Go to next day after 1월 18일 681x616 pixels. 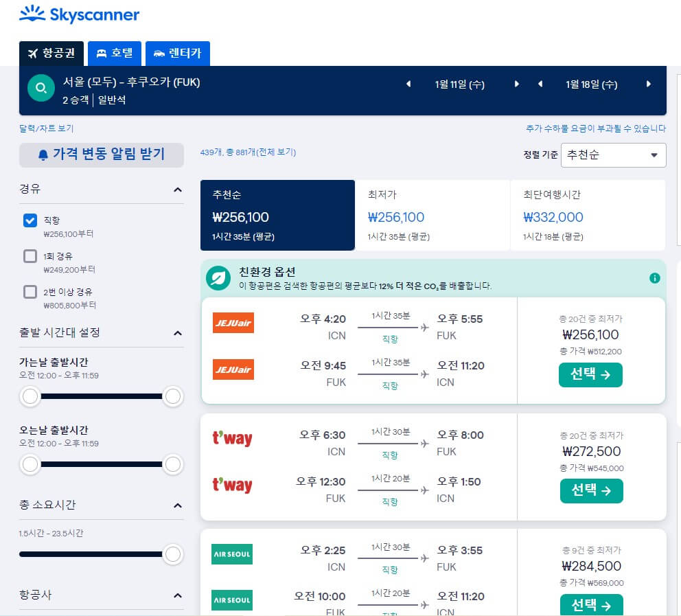649,84
